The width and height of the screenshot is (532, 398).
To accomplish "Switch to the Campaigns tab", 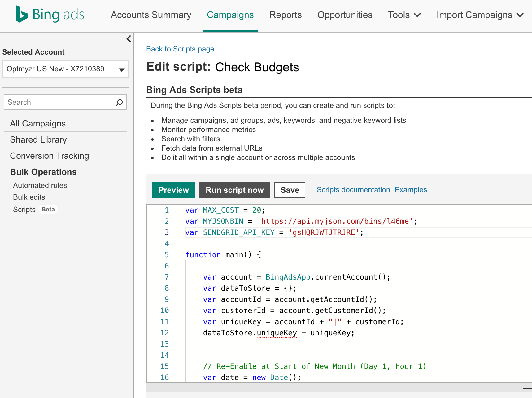I will (x=230, y=15).
